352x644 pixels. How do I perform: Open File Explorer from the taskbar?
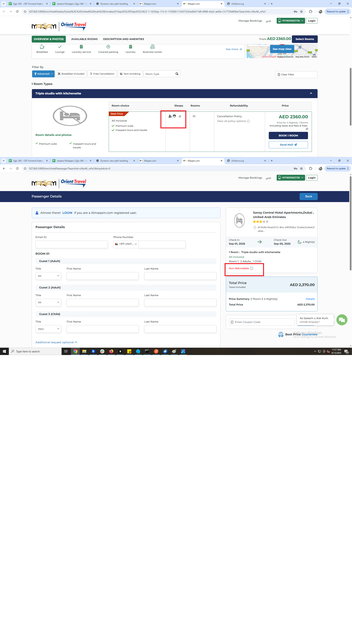(x=84, y=351)
